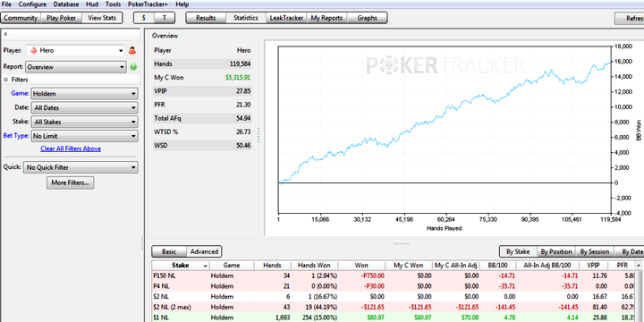The width and height of the screenshot is (644, 322).
Task: Sort by the Game column header
Action: (x=232, y=266)
